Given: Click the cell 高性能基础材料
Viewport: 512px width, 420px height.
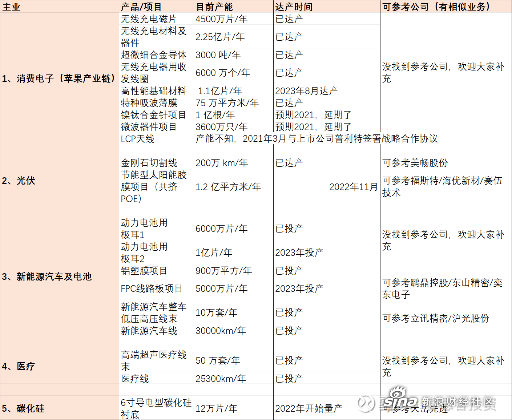Looking at the screenshot, I should (x=156, y=90).
